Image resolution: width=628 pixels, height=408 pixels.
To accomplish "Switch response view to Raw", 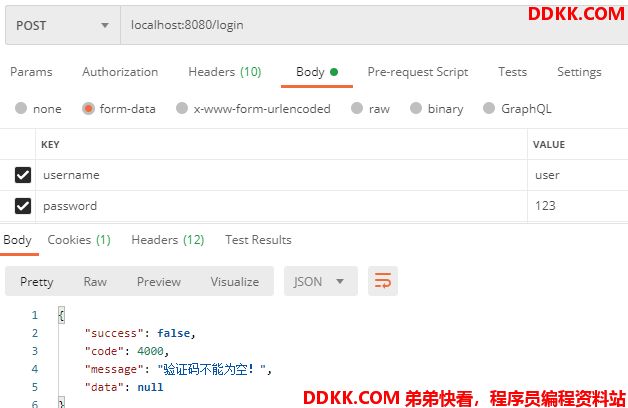I will coord(95,281).
